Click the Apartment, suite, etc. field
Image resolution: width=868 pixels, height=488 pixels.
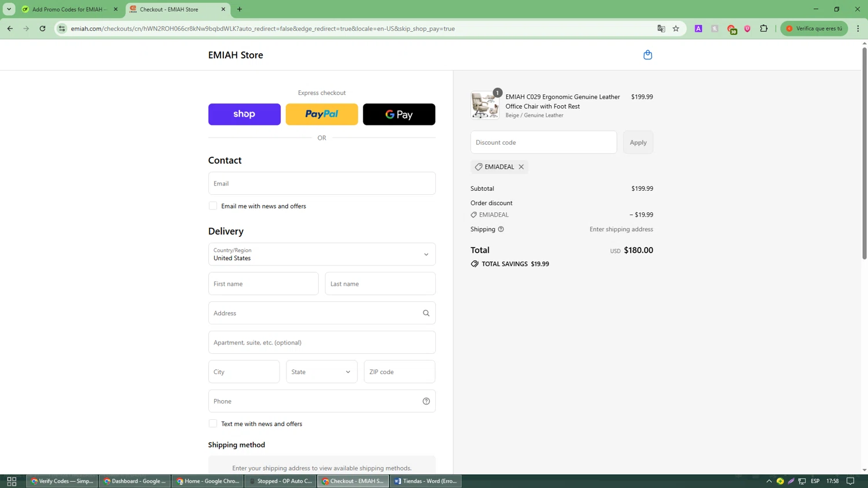point(322,342)
